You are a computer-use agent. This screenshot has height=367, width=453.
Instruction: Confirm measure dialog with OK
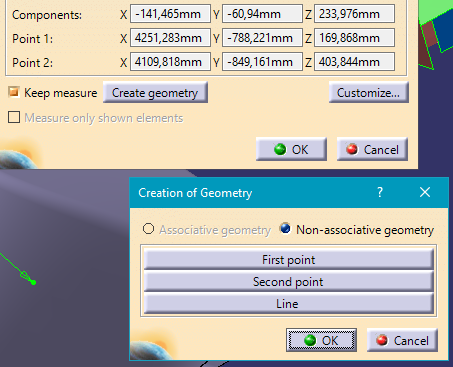(291, 149)
